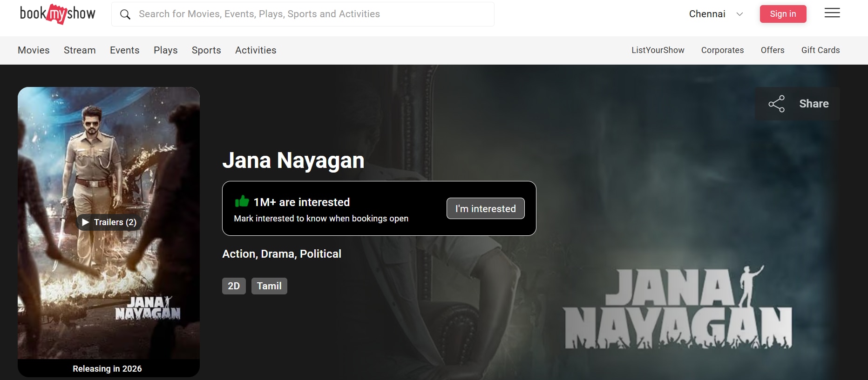The height and width of the screenshot is (380, 868).
Task: Click the I'm interested button
Action: [485, 208]
